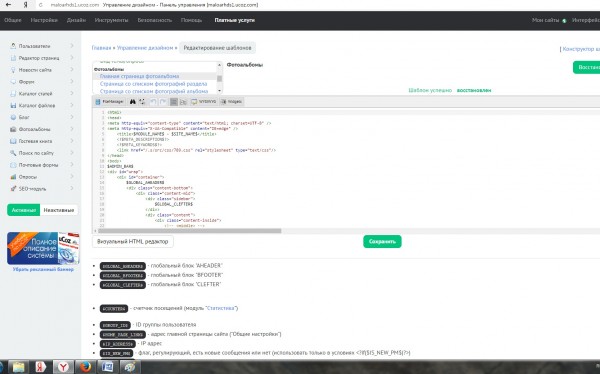Screen dimensions: 600x374
Task: Click the Управление дизайном breadcrumb link
Action: 145,48
